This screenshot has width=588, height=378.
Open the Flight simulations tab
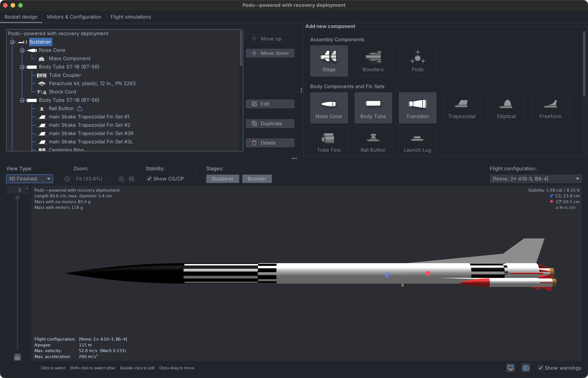pyautogui.click(x=131, y=17)
